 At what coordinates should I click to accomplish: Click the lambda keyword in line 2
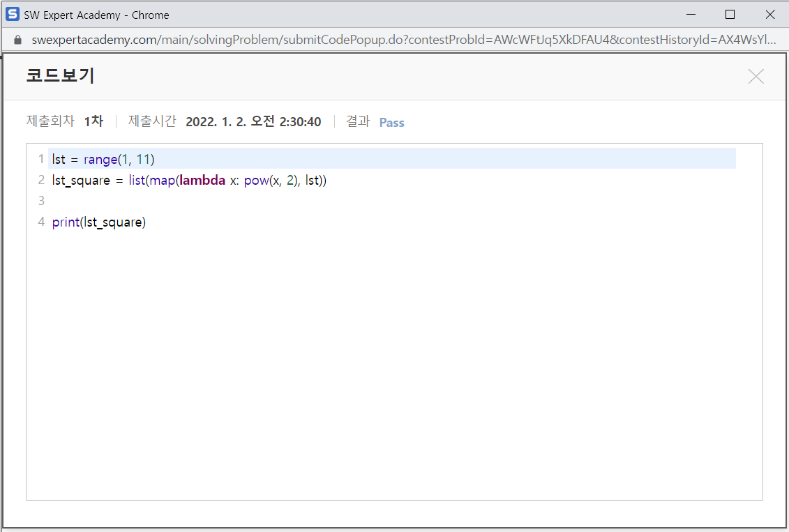click(x=202, y=180)
